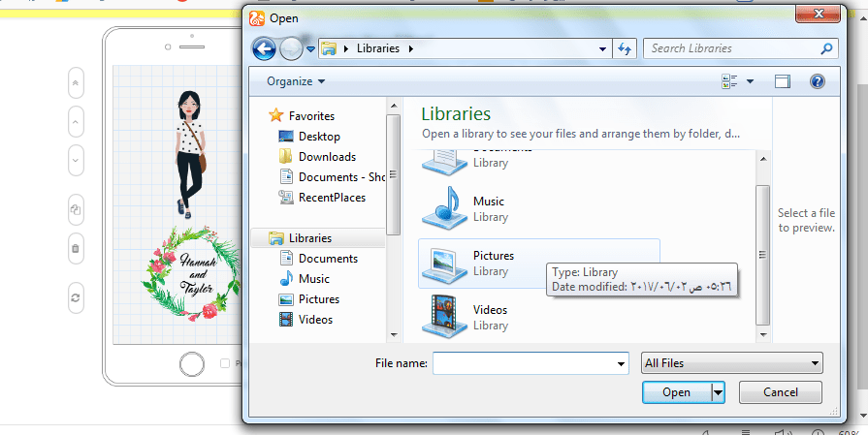Click the trash delete icon in editor
Image resolution: width=868 pixels, height=435 pixels.
tap(76, 248)
